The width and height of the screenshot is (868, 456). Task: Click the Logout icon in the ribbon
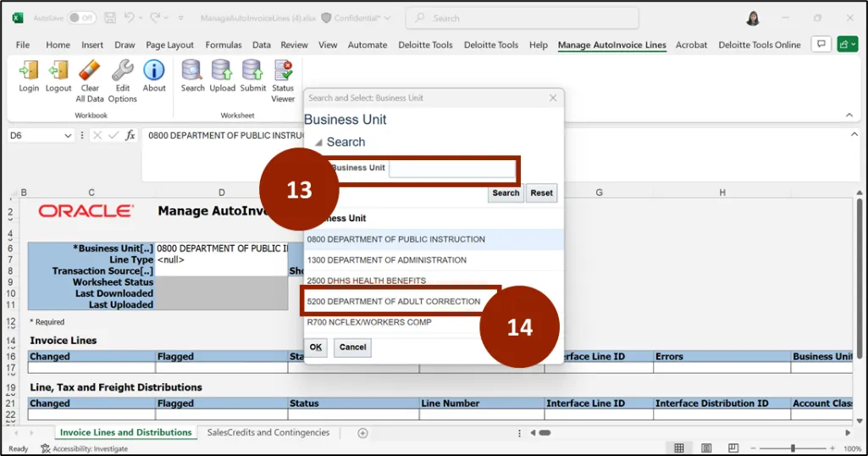point(58,72)
